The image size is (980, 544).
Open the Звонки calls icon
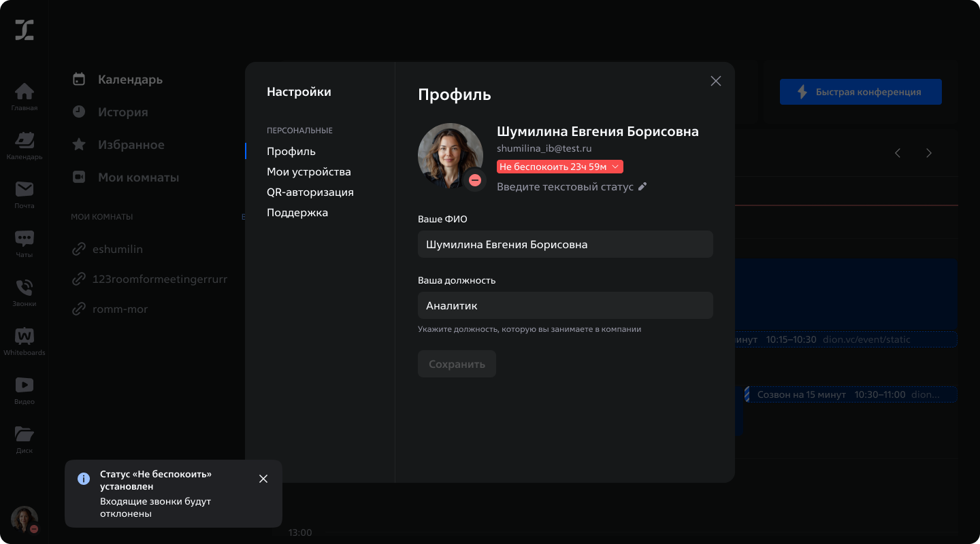coord(24,292)
